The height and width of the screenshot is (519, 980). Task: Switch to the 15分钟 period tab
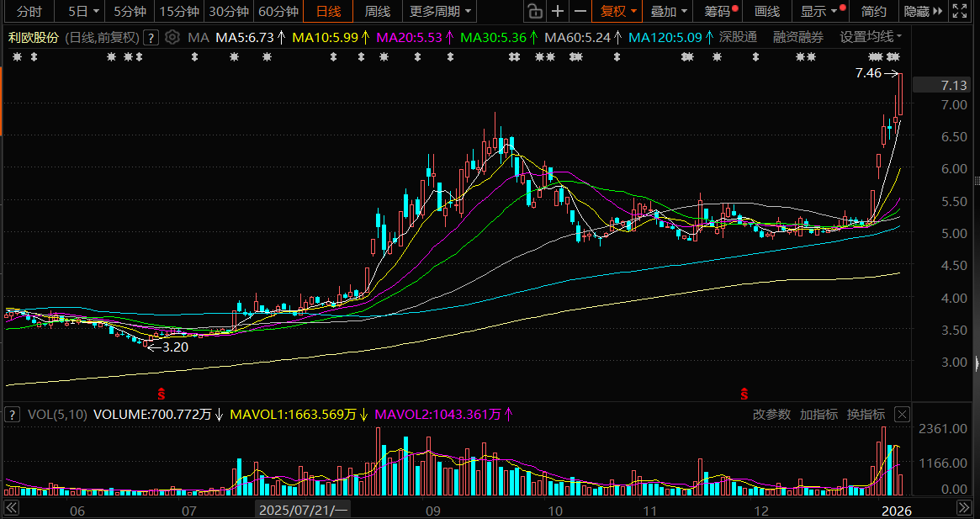178,11
